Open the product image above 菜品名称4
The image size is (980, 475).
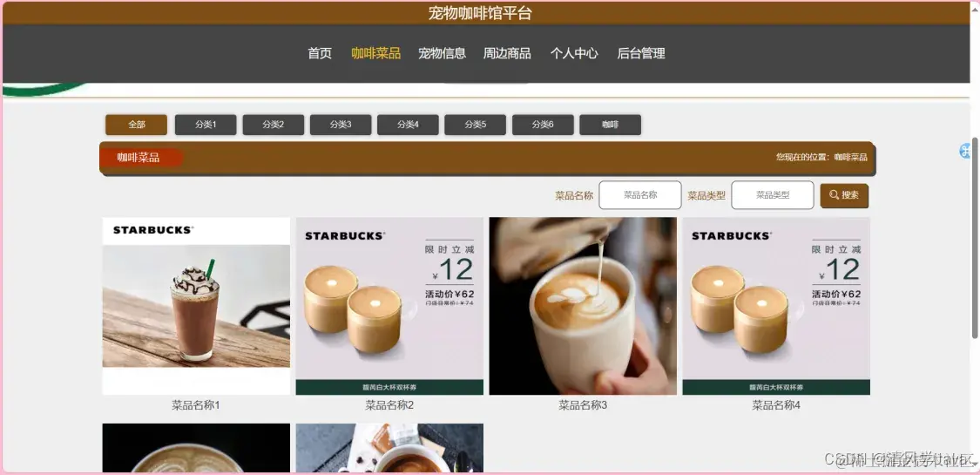776,306
